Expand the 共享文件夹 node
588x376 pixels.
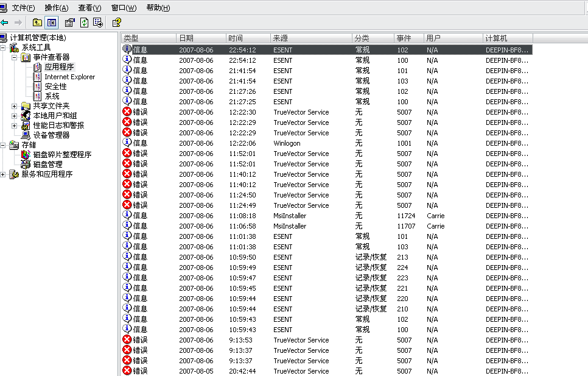15,106
